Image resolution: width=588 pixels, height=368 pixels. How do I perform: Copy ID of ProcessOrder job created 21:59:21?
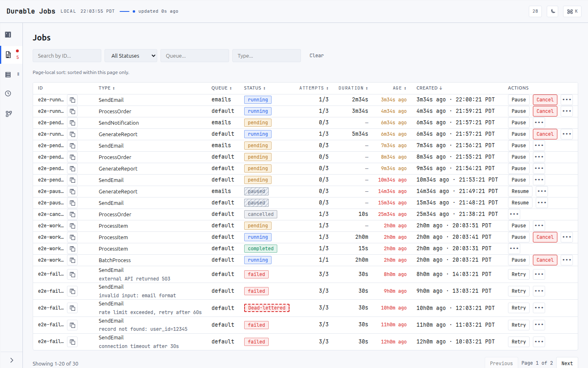72,111
